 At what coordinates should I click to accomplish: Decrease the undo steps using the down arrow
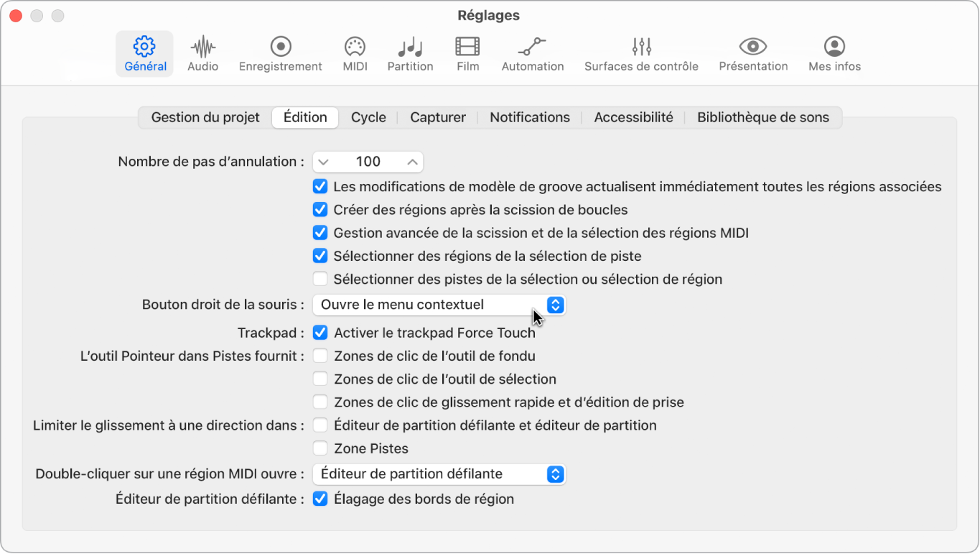(325, 161)
